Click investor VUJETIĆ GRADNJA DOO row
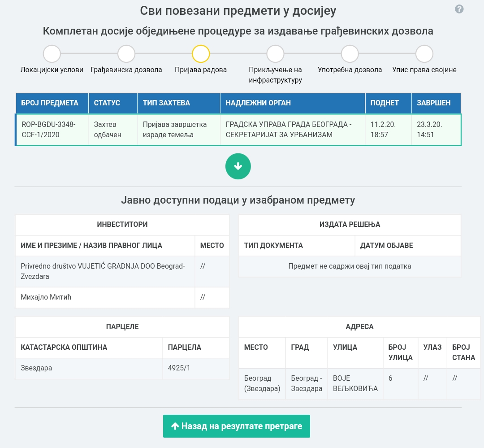 [x=122, y=271]
